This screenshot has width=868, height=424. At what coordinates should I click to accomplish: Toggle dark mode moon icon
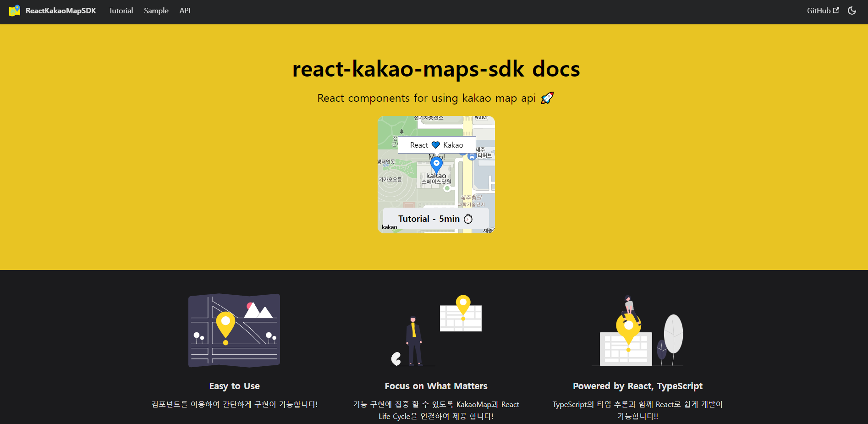click(852, 11)
